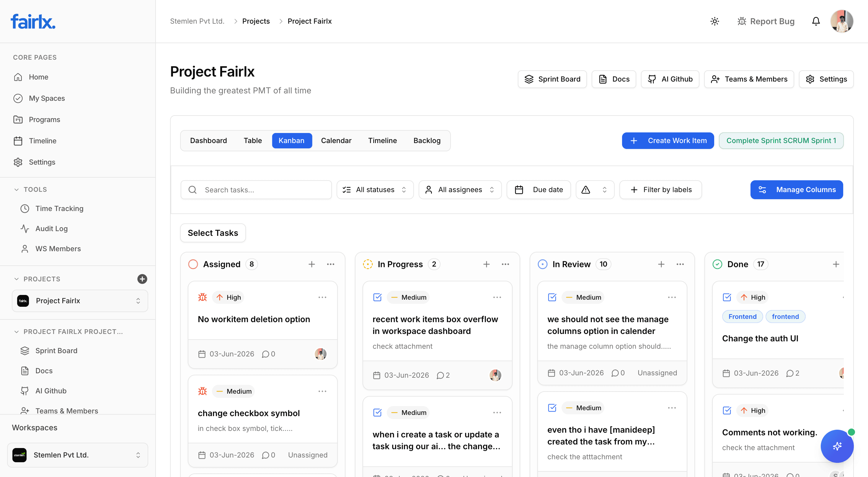Viewport: 868px width, 477px height.
Task: Click Select Tasks button
Action: 213,233
